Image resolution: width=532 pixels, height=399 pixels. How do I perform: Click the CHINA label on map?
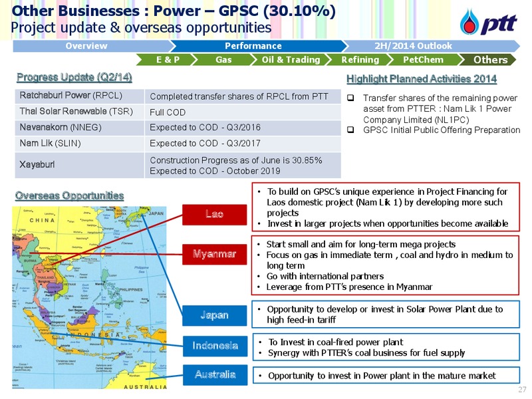point(42,220)
